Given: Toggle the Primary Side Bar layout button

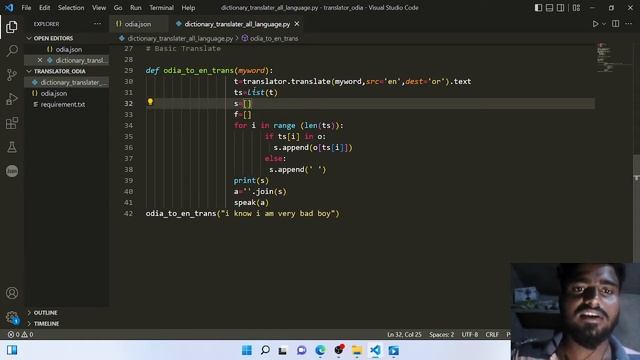Looking at the screenshot, I should click(538, 8).
